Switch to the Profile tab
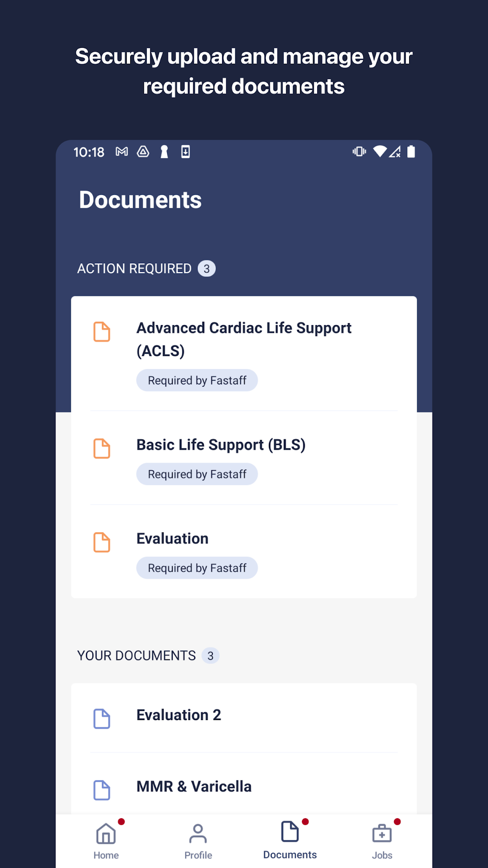The height and width of the screenshot is (868, 488). pyautogui.click(x=198, y=841)
